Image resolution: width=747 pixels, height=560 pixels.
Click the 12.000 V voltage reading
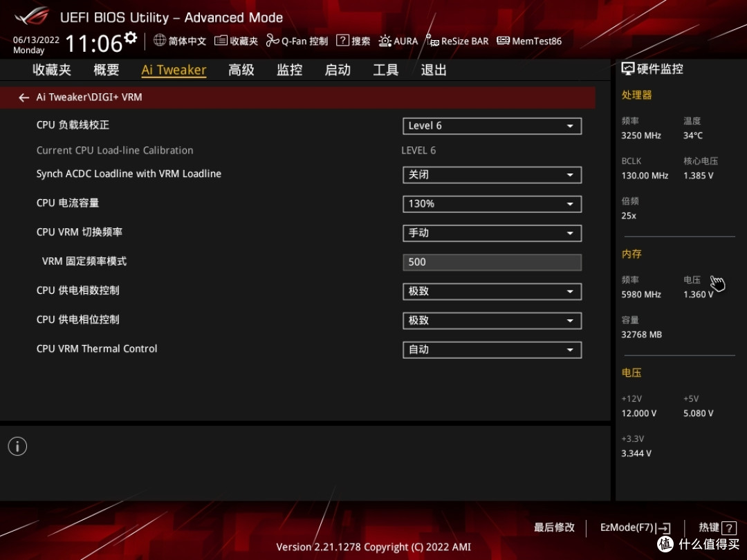[639, 413]
